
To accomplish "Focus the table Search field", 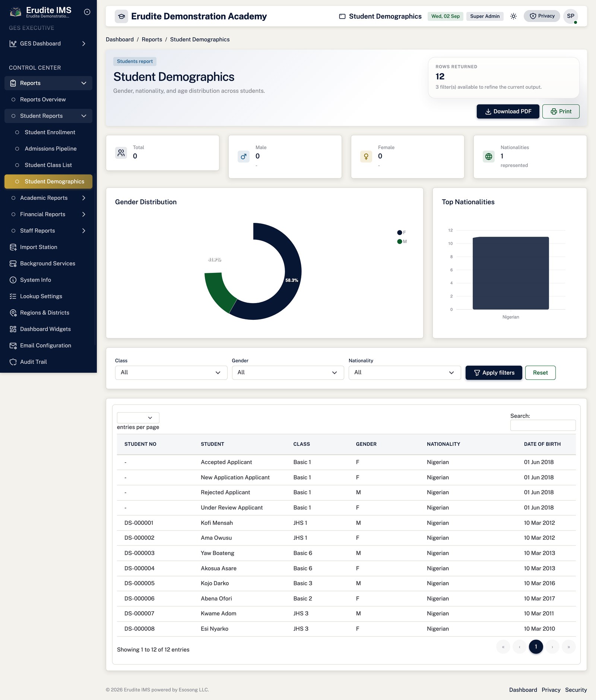I will 543,425.
